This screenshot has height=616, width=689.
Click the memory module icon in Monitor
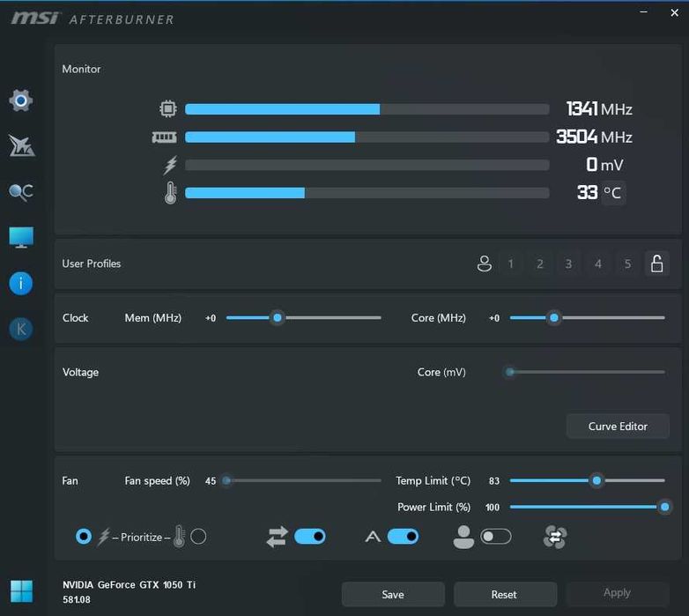pyautogui.click(x=164, y=137)
